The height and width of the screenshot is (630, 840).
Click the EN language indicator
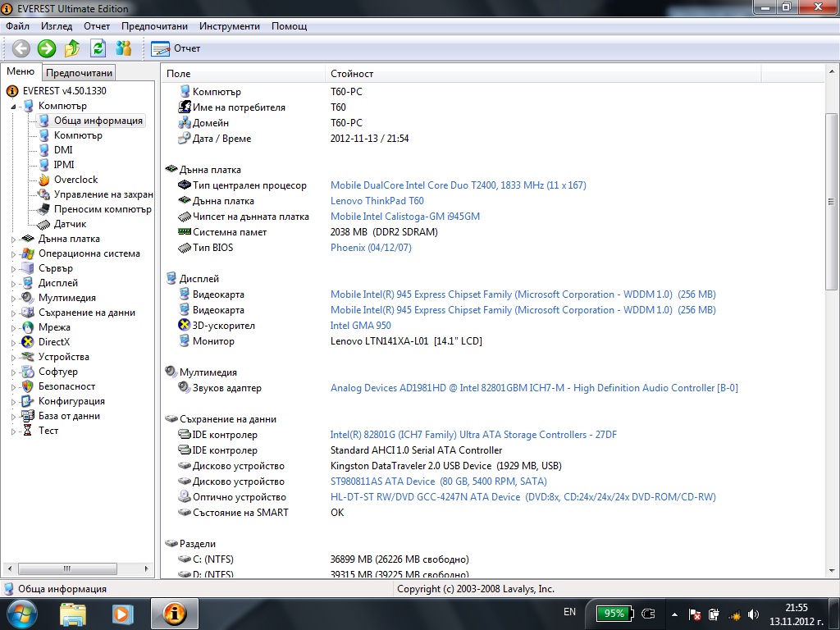[x=569, y=612]
